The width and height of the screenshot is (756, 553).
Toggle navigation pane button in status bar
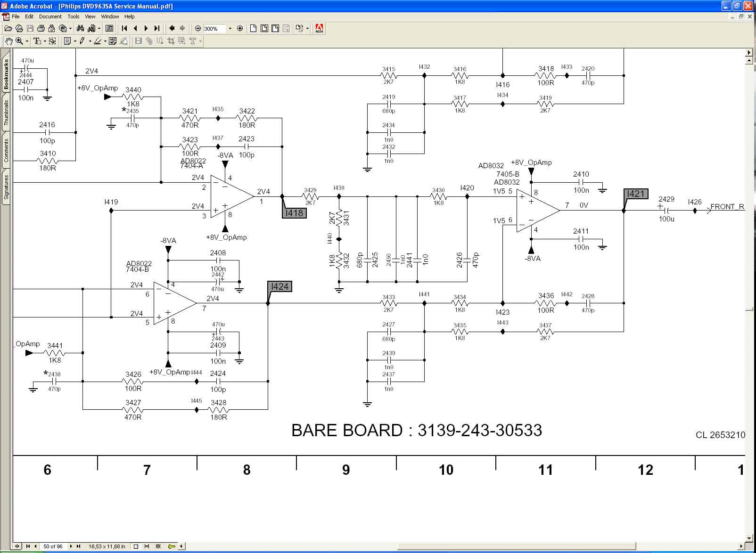pyautogui.click(x=17, y=546)
